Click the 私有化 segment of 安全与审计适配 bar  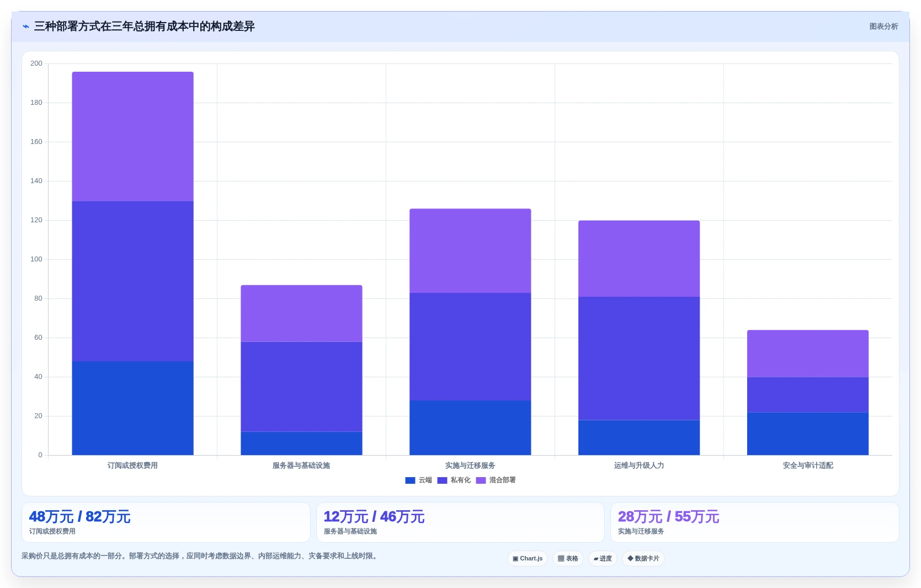point(808,395)
